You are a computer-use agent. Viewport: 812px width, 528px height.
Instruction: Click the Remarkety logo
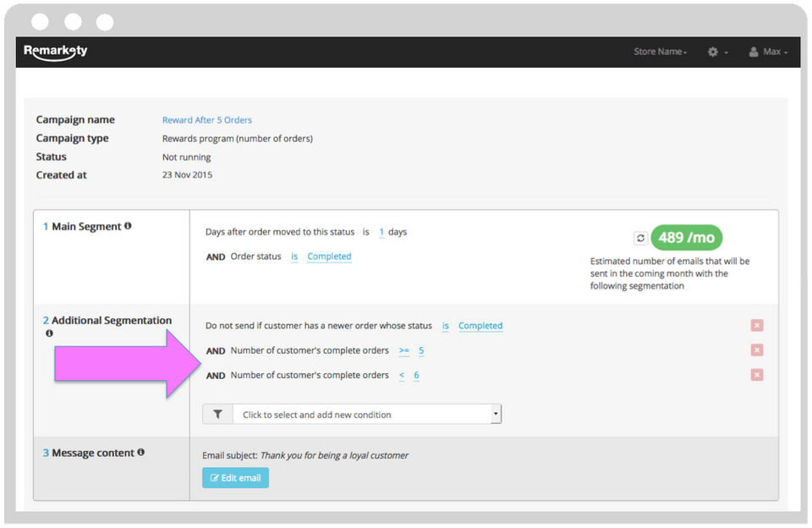click(55, 52)
